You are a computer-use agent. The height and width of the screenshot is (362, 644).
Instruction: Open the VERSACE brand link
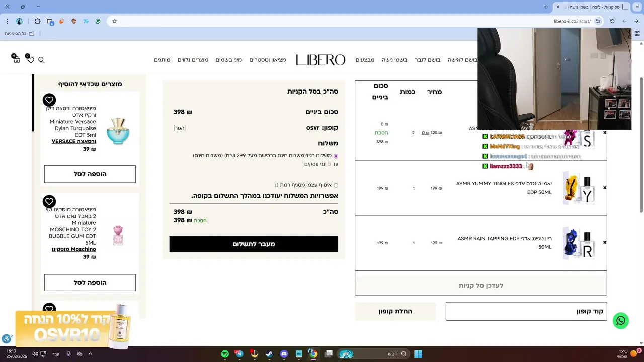[x=74, y=141]
